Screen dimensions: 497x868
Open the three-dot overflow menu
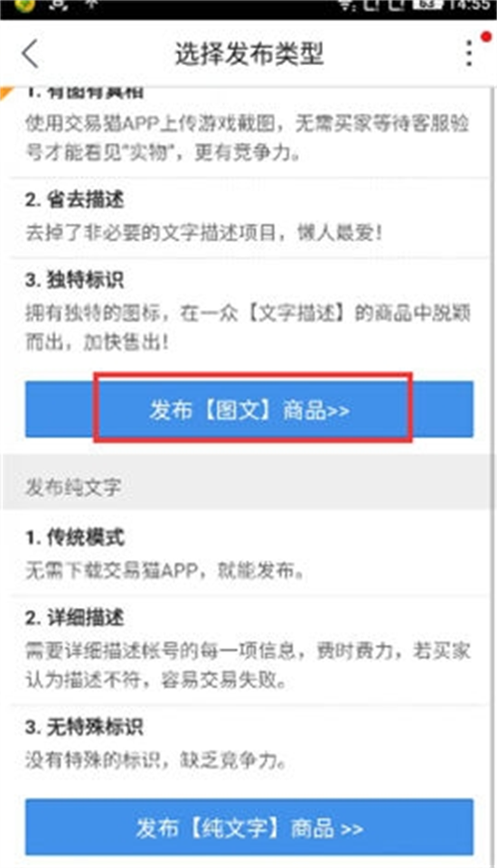pos(469,53)
